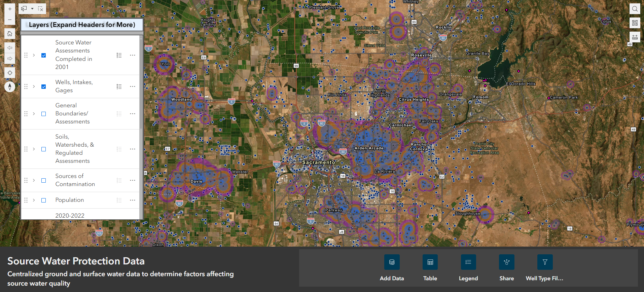Open select tool options dropdown arrow
Image resolution: width=644 pixels, height=292 pixels.
click(32, 9)
